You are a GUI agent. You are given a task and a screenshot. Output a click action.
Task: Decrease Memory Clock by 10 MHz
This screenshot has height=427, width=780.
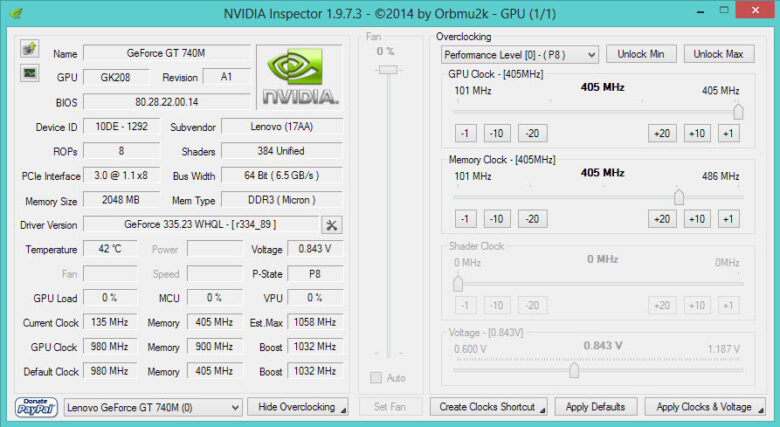pos(497,219)
